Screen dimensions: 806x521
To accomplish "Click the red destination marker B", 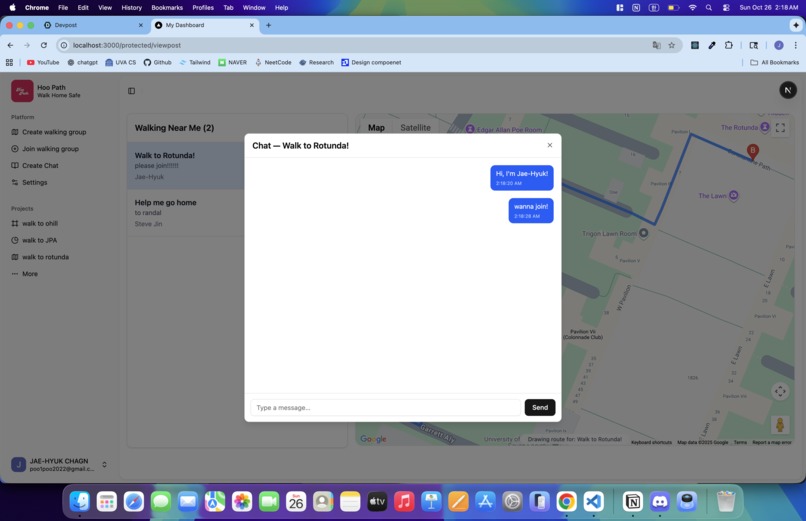I will pos(753,152).
